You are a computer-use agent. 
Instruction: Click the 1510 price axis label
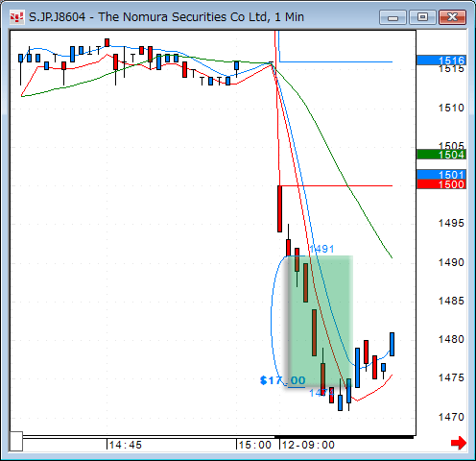coord(451,108)
